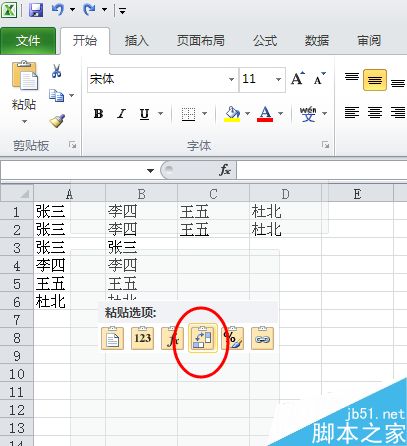The image size is (407, 446).
Task: Expand the font size 11 dropdown
Action: (x=278, y=79)
